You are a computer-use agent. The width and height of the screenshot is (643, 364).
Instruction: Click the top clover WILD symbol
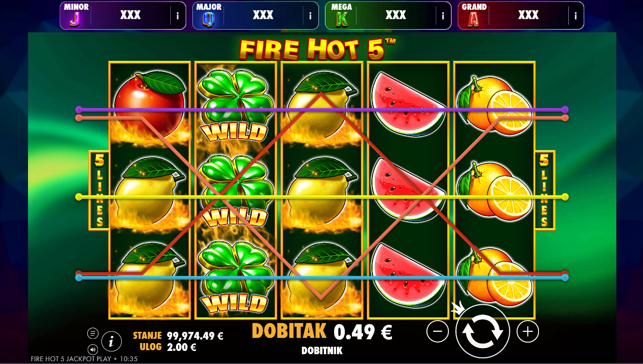[x=236, y=105]
